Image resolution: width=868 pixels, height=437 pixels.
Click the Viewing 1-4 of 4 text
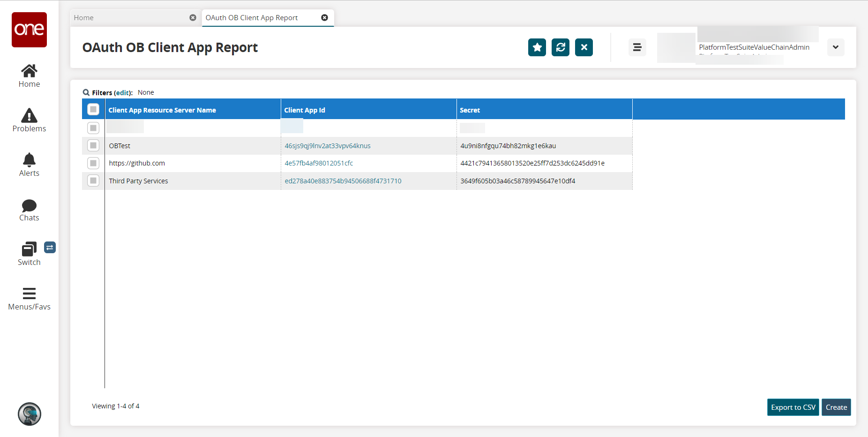point(116,406)
